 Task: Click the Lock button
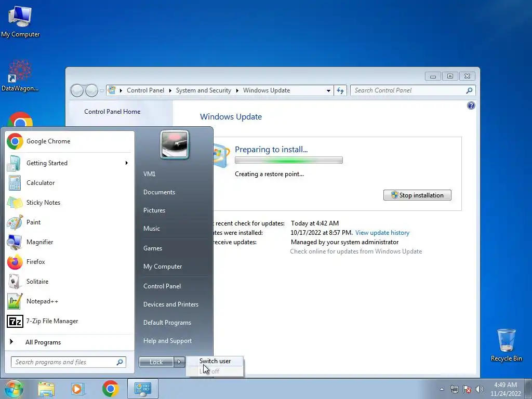(156, 362)
